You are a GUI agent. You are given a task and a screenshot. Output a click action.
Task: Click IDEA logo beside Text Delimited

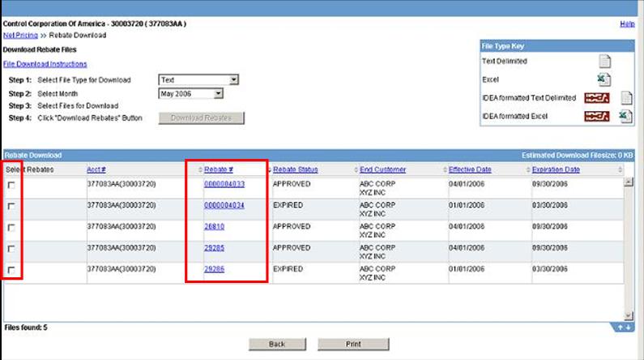597,98
